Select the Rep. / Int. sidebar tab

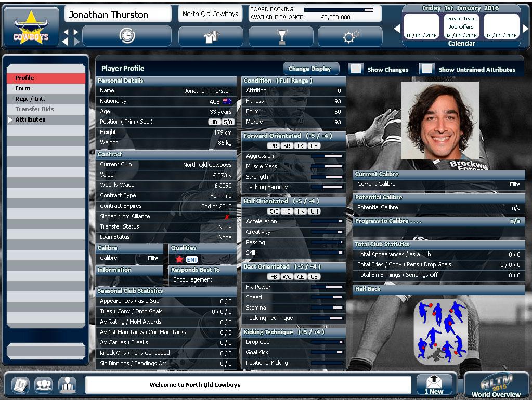tap(30, 99)
